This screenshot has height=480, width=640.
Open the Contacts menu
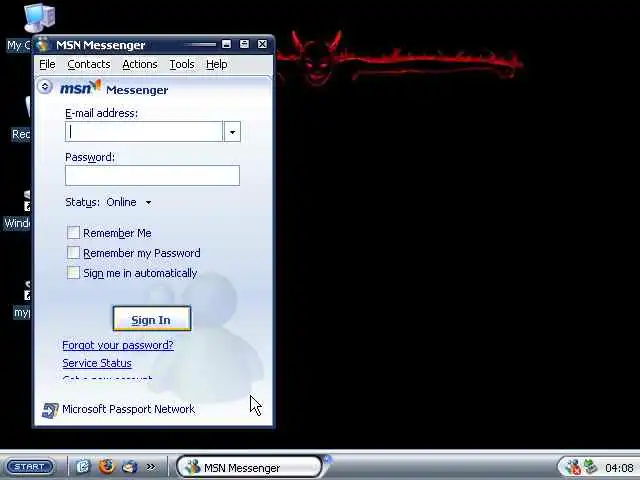(89, 64)
